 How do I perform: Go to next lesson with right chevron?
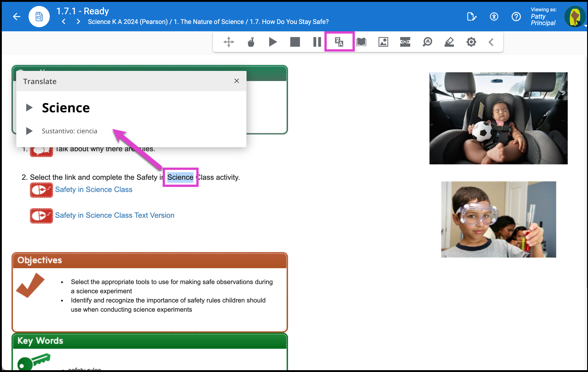coord(78,21)
